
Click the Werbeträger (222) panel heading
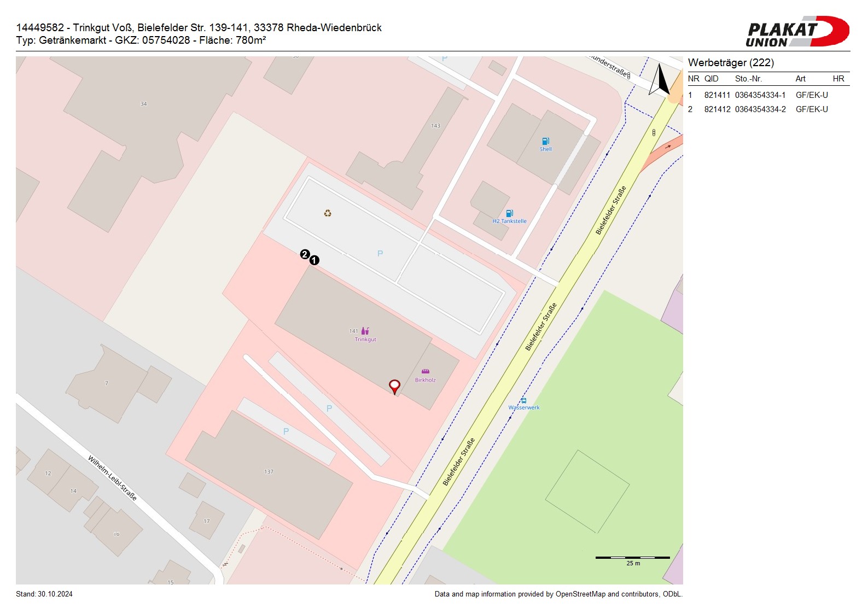pos(731,62)
